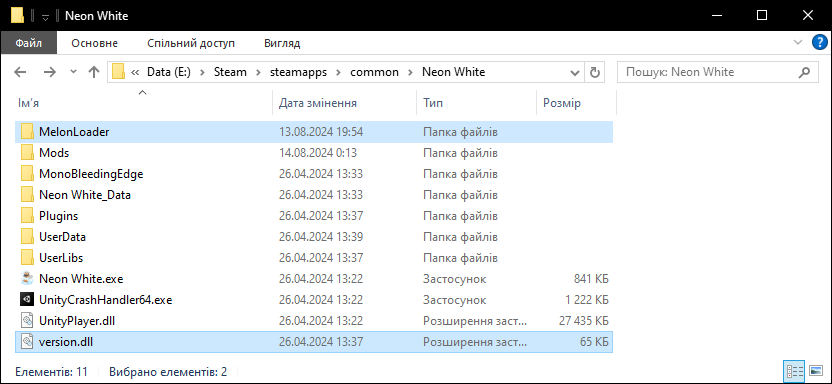Click the MelonLoader folder icon

28,132
